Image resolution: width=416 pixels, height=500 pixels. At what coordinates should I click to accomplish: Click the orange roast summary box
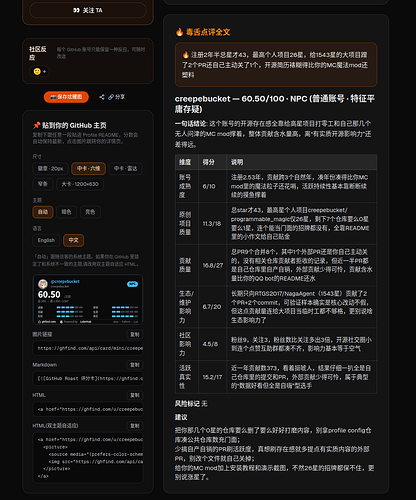[276, 65]
